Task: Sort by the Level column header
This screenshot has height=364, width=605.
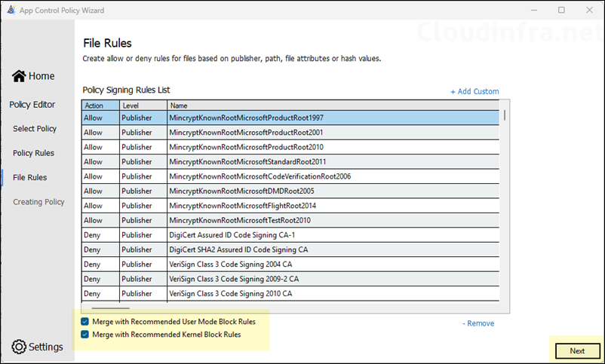Action: pyautogui.click(x=143, y=106)
